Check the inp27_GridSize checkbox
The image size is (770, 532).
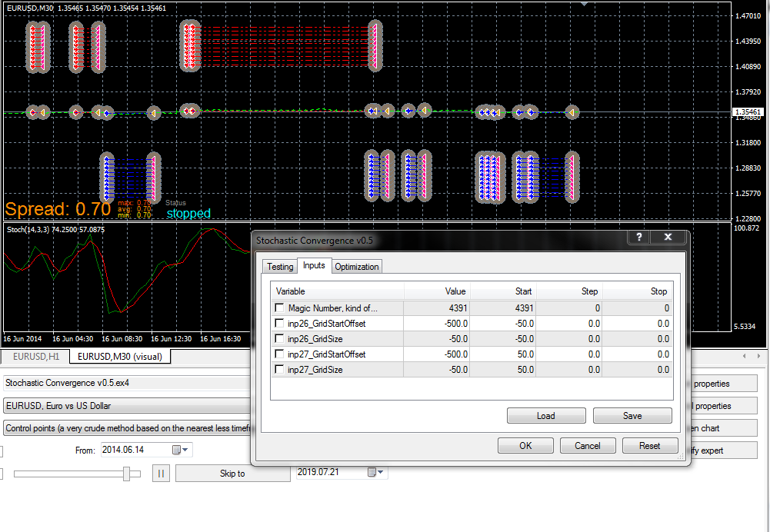(279, 369)
